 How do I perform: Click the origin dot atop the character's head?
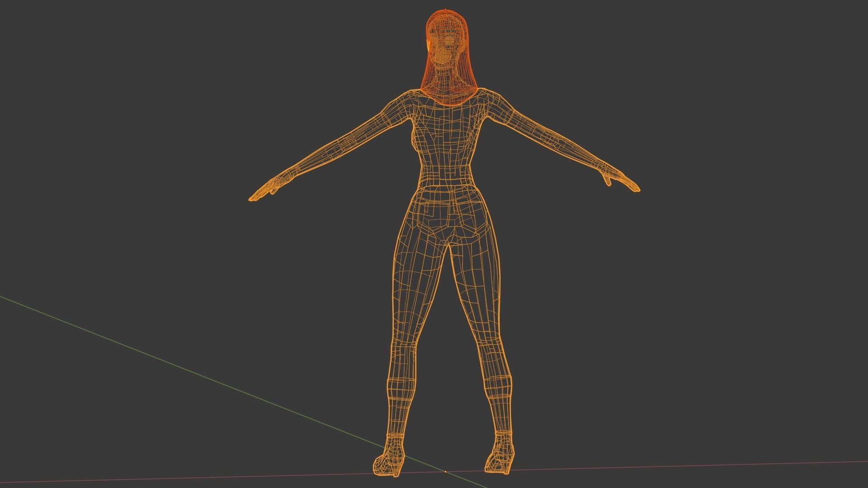(446, 9)
